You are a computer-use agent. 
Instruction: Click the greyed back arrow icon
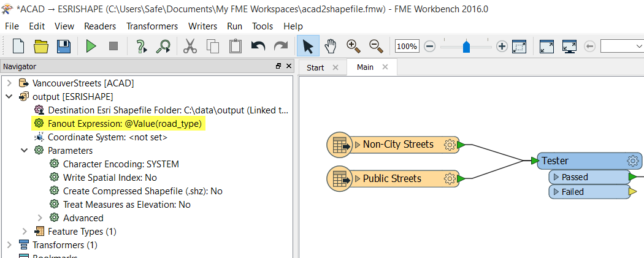(589, 47)
